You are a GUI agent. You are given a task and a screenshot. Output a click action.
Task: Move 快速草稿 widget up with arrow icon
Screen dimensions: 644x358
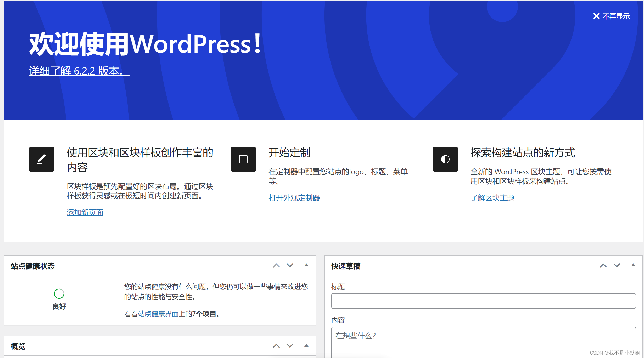coord(603,265)
